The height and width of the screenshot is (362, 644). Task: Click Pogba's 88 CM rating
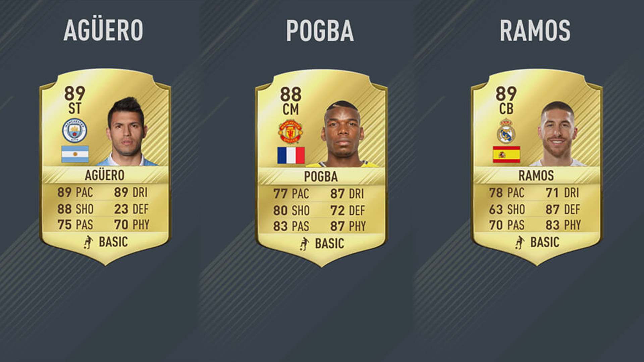coord(290,101)
